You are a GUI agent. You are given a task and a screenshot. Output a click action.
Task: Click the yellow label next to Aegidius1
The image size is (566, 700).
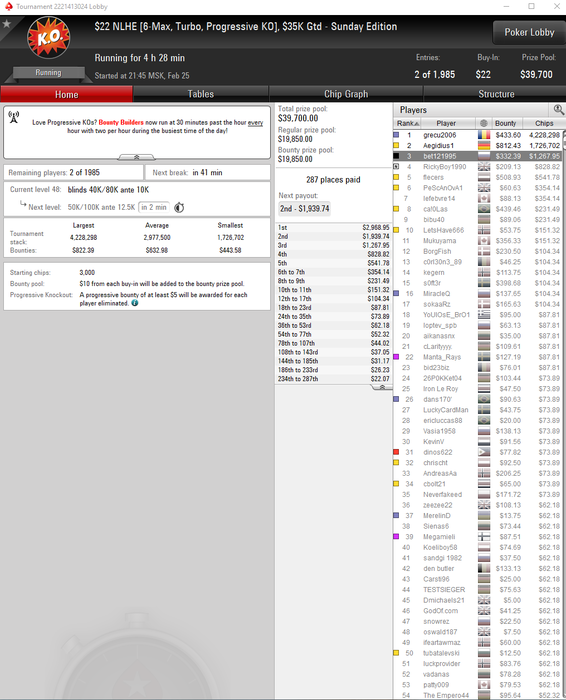pos(396,146)
